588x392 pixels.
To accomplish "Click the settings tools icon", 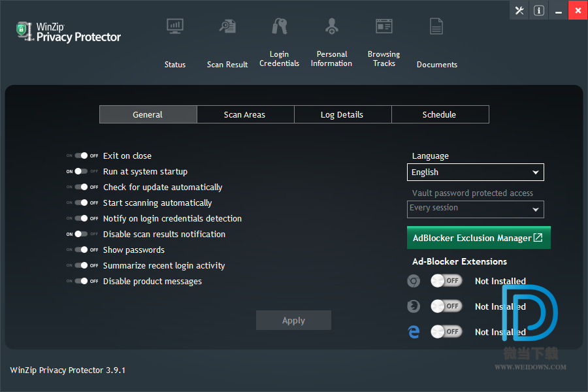I will 519,10.
